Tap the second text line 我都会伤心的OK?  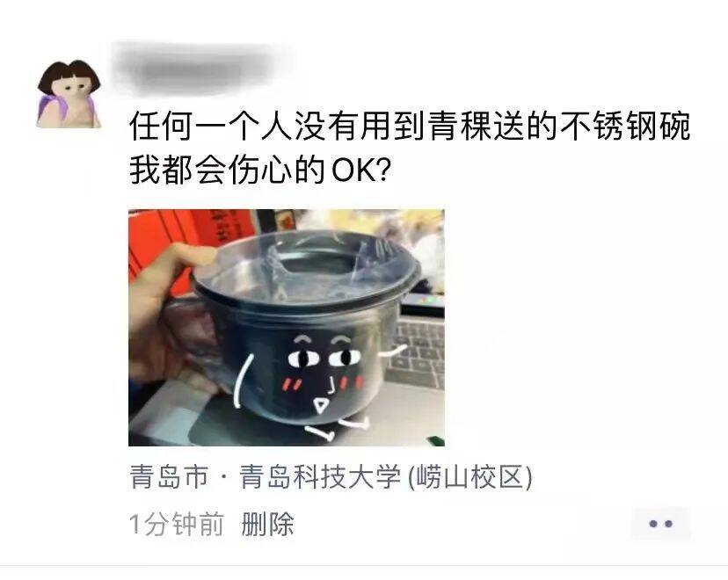tap(260, 170)
